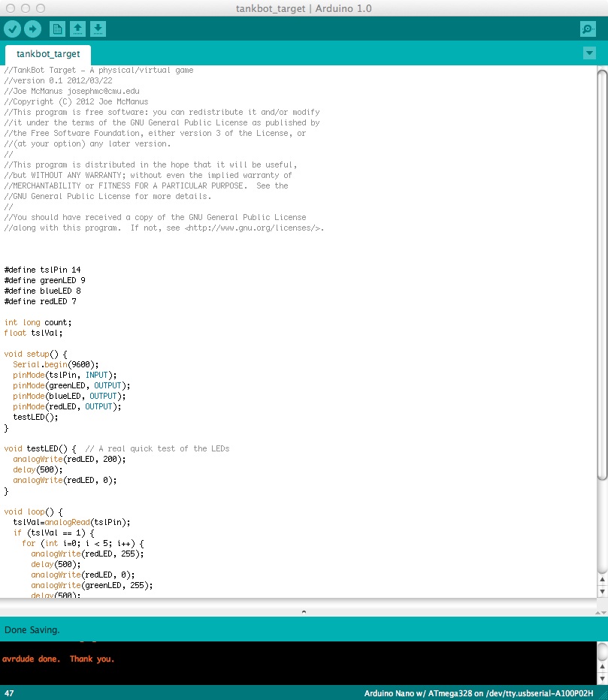Click the Verify checkmark button
This screenshot has width=608, height=700.
tap(13, 29)
